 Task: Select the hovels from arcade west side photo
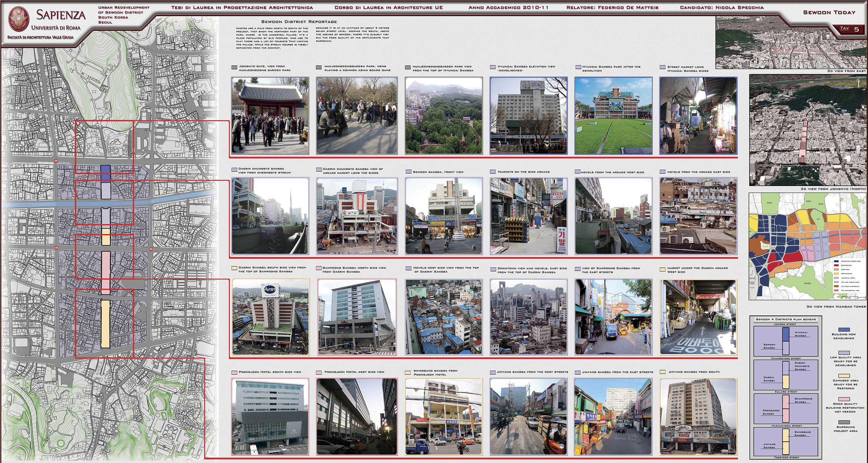coord(613,216)
